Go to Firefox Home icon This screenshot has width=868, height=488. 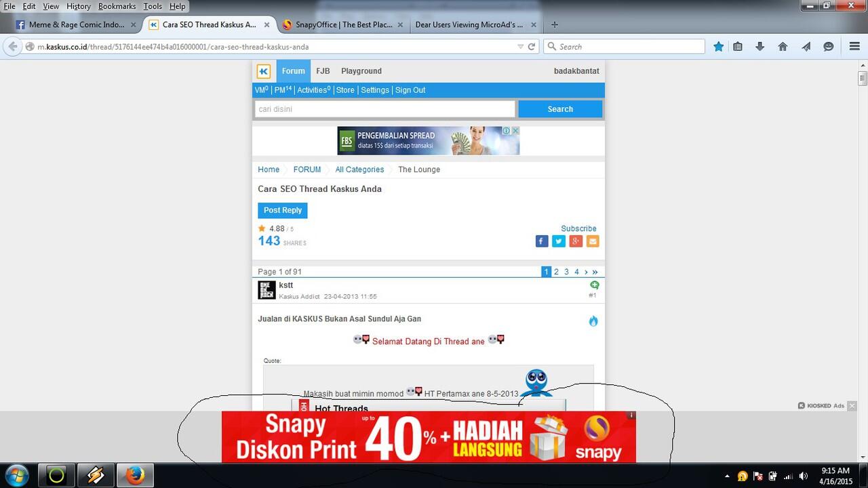tap(783, 47)
